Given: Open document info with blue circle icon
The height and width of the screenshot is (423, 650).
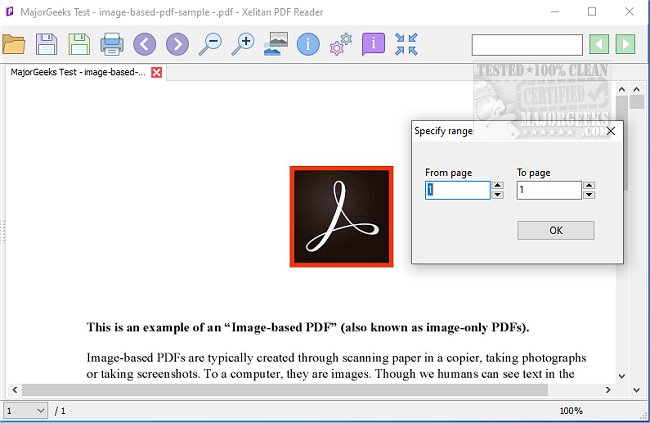Looking at the screenshot, I should (x=308, y=44).
